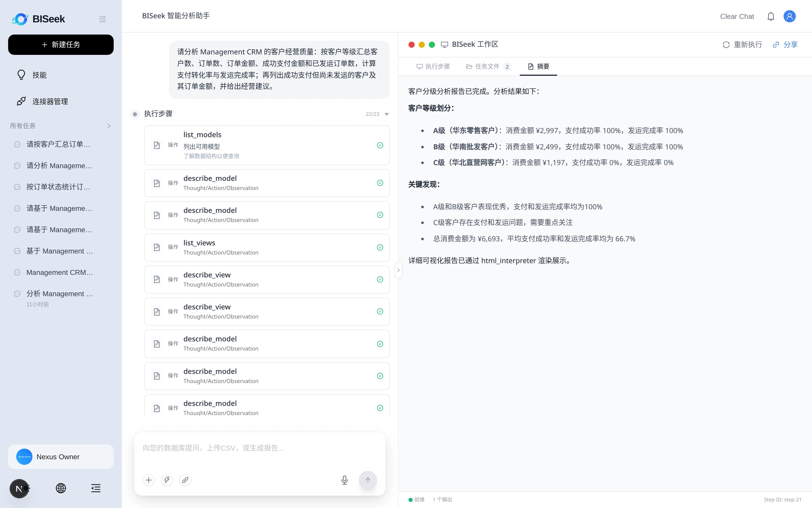
Task: Open the language globe icon
Action: (61, 488)
